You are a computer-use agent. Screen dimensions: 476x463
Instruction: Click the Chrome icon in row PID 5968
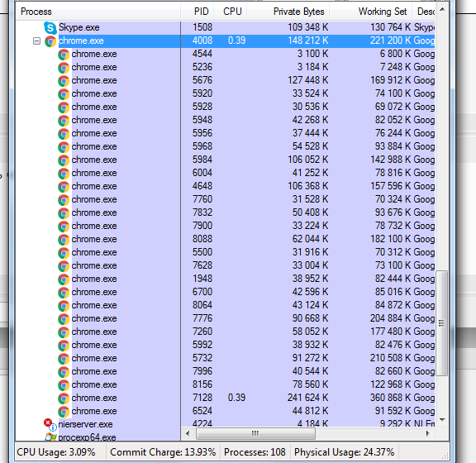click(x=64, y=147)
